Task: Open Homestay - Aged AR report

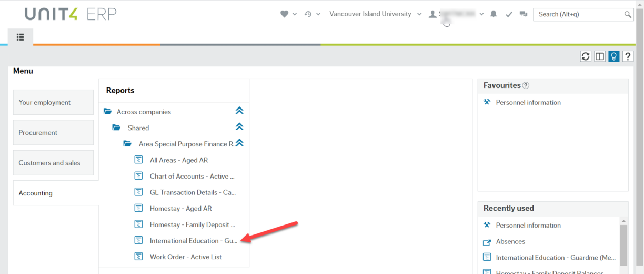Action: coord(180,208)
